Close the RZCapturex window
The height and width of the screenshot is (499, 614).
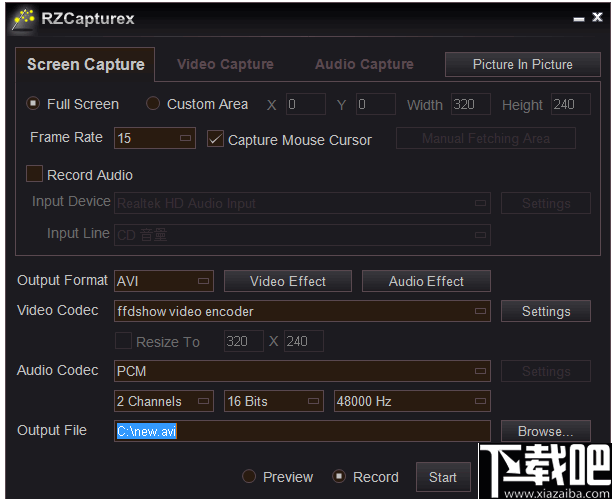point(597,17)
